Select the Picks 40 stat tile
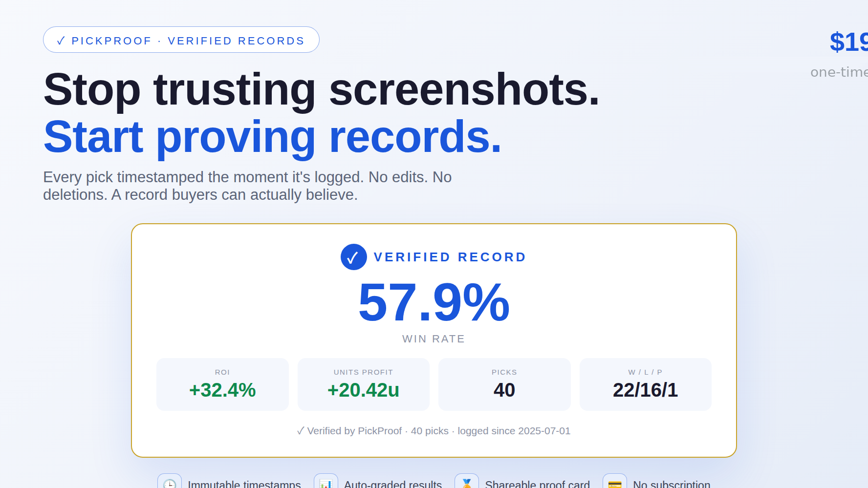The height and width of the screenshot is (488, 868). point(504,384)
